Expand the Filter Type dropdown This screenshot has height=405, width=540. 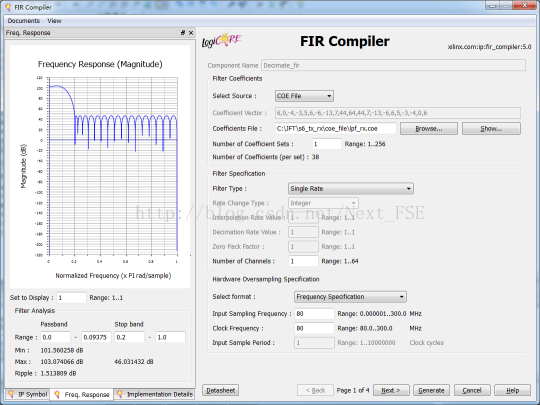tap(351, 188)
